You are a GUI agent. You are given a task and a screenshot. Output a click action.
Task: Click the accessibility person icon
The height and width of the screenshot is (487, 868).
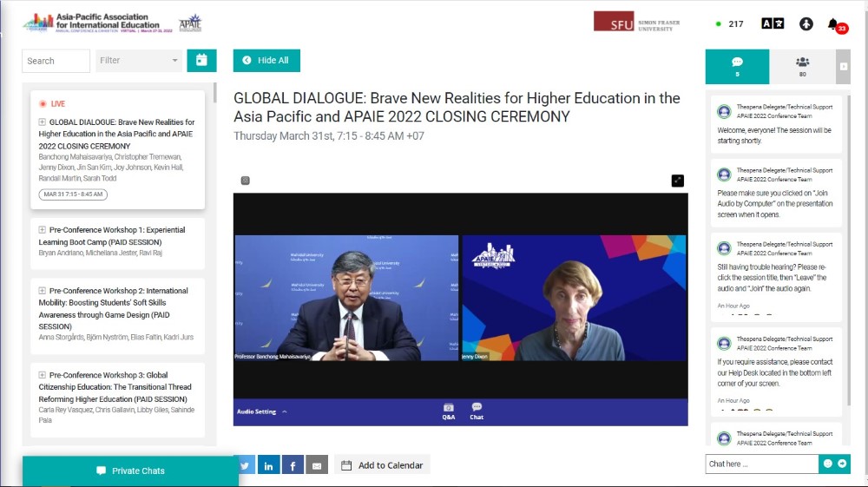tap(806, 23)
